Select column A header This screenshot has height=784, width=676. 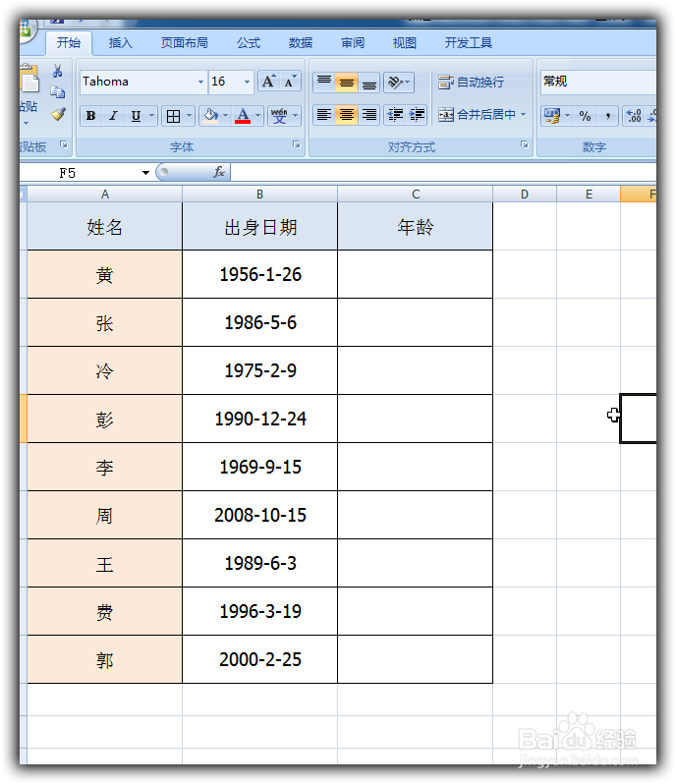pos(105,194)
